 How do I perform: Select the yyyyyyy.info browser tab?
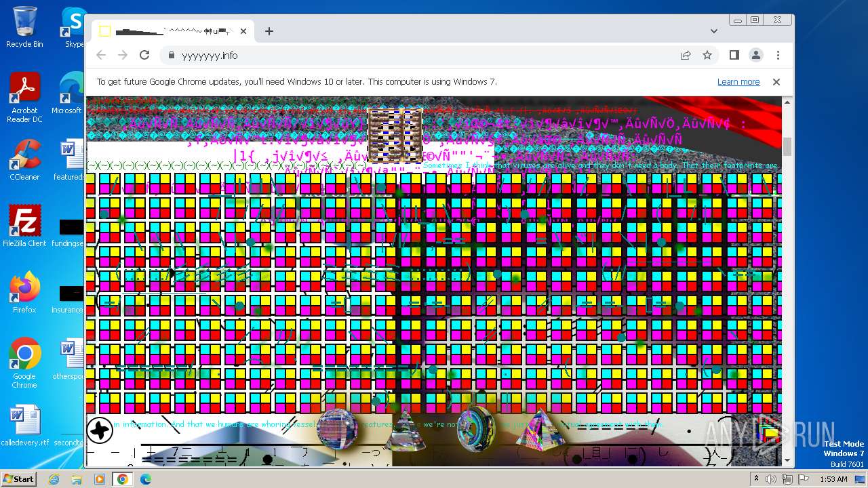173,31
